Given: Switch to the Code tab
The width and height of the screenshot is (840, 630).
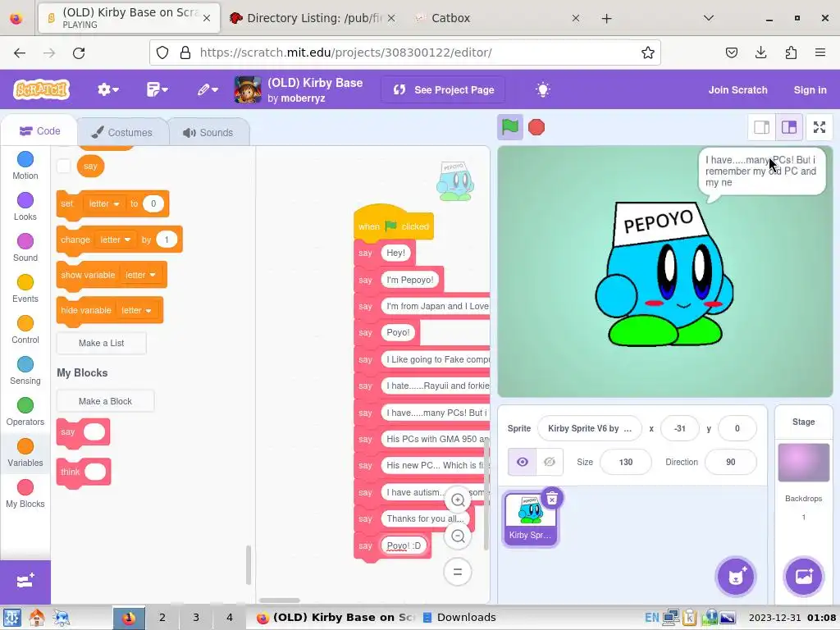Looking at the screenshot, I should 39,131.
